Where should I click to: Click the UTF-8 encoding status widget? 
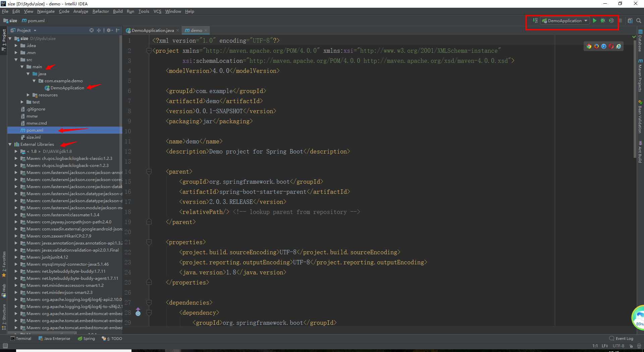pyautogui.click(x=619, y=346)
